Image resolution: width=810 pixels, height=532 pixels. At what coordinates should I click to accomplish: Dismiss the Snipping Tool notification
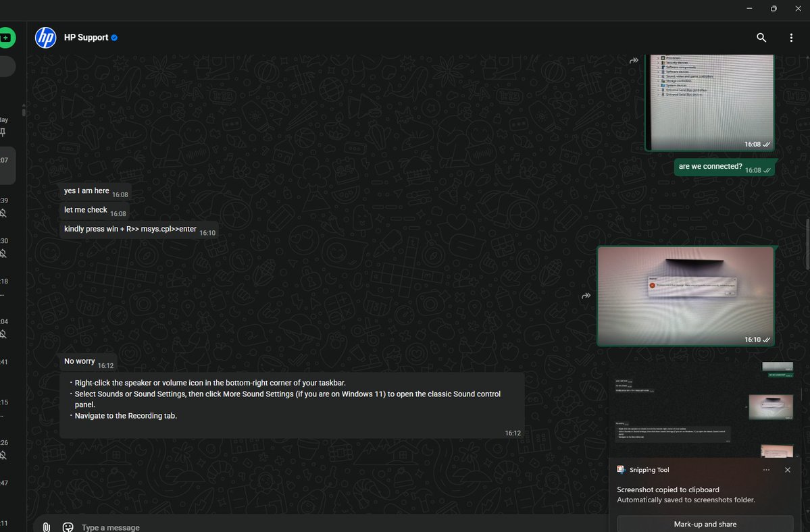pos(787,470)
